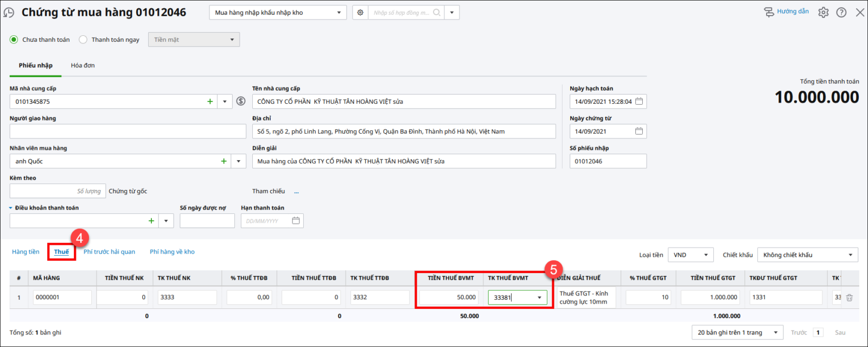Delete row with trash icon
The height and width of the screenshot is (347, 868).
(x=849, y=298)
